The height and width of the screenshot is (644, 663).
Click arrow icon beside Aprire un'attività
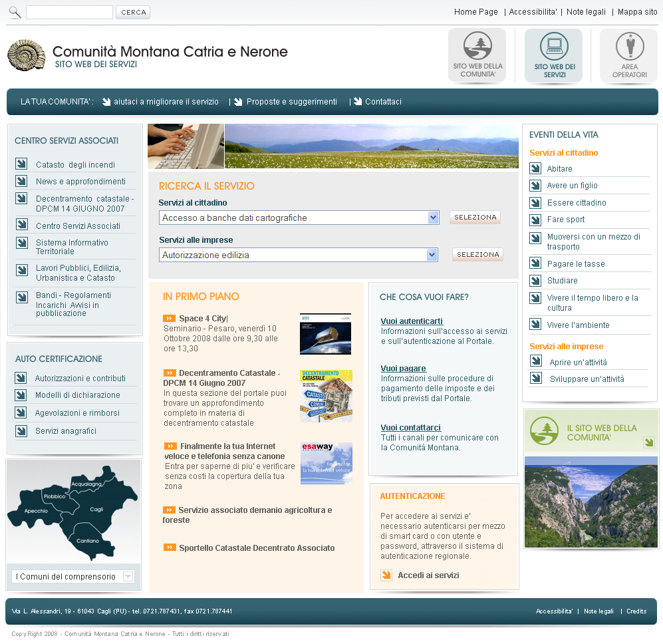pyautogui.click(x=536, y=361)
